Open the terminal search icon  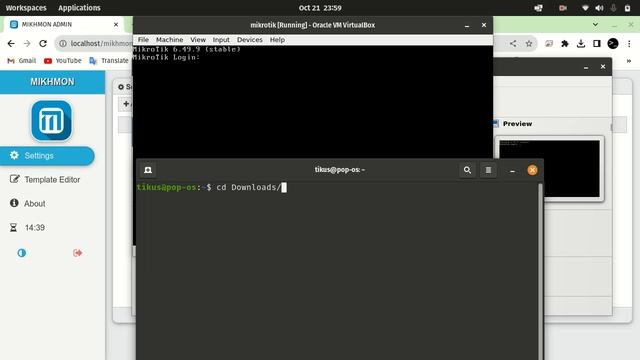pyautogui.click(x=467, y=170)
